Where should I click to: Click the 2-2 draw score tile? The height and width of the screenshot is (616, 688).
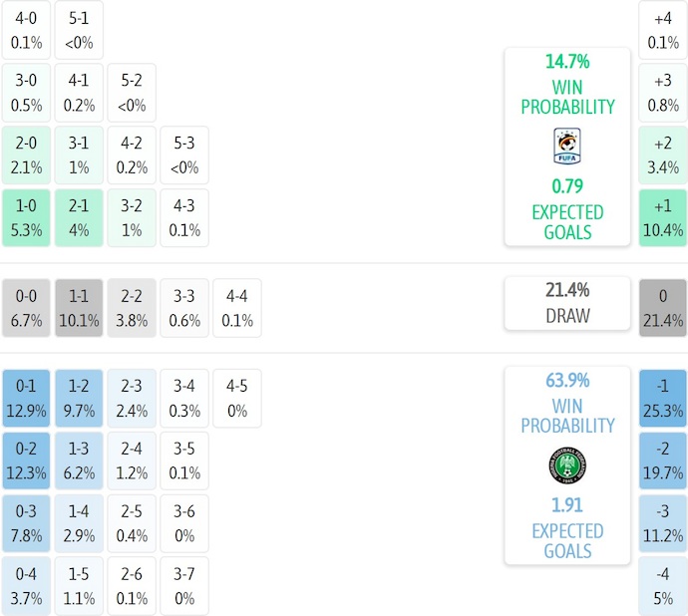(132, 308)
